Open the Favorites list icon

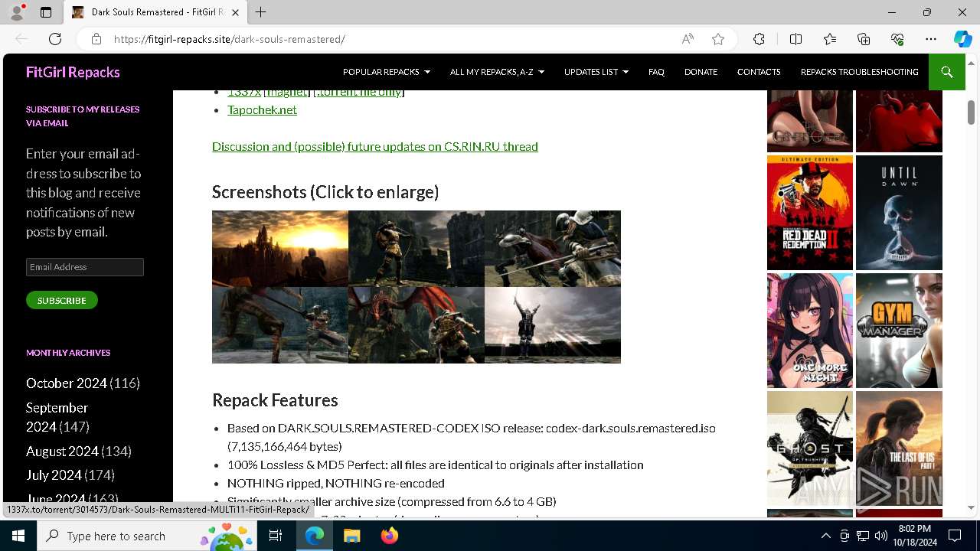830,39
